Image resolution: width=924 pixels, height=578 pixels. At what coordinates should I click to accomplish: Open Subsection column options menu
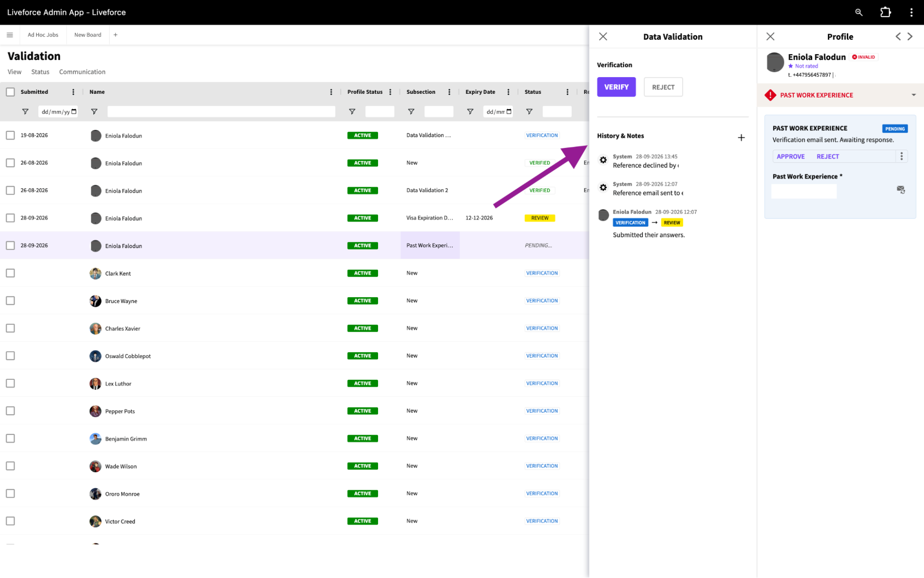[x=449, y=92]
